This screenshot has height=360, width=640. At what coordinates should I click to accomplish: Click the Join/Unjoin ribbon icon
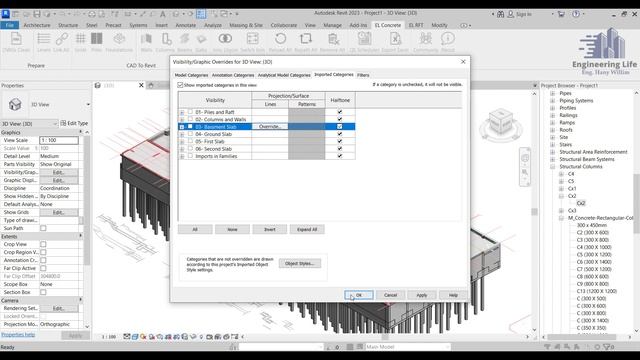point(225,39)
